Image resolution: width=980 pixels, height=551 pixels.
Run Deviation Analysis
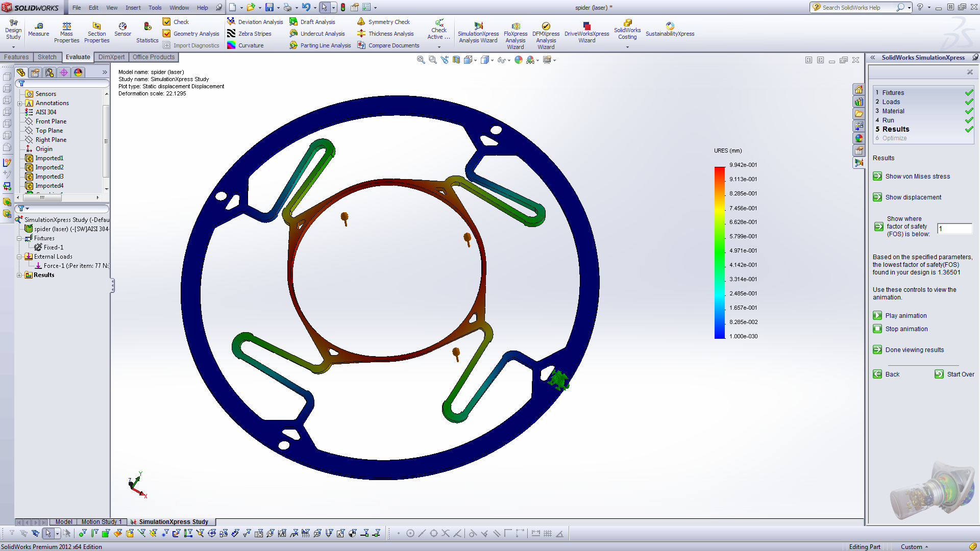coord(255,22)
